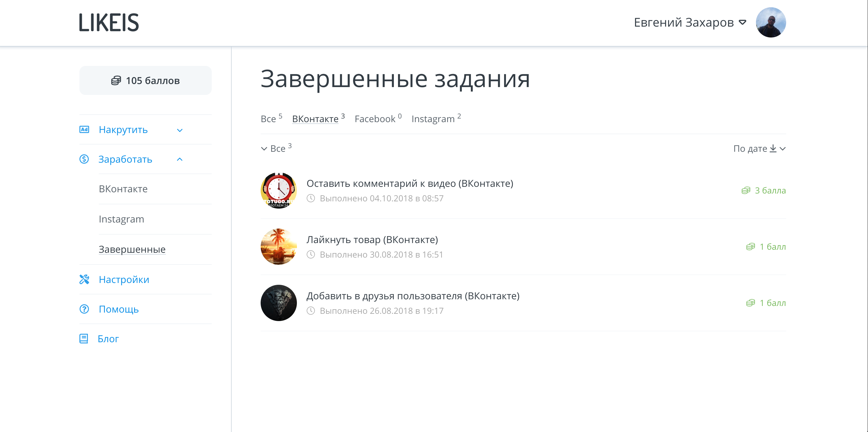Screen dimensions: 868x432
Task: Click the download arrow sort direction icon
Action: pyautogui.click(x=773, y=148)
